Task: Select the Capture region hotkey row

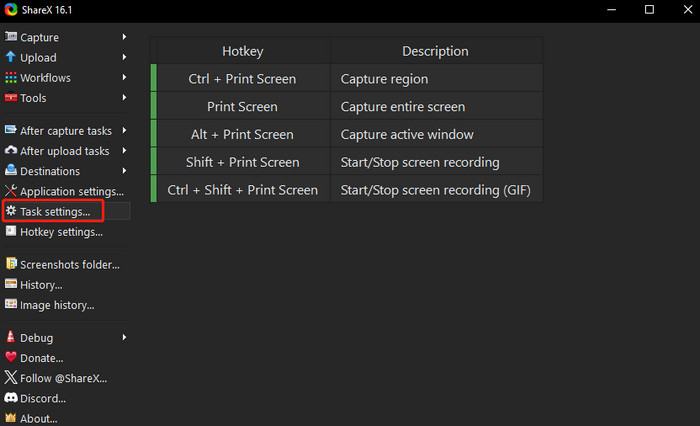Action: pos(347,79)
